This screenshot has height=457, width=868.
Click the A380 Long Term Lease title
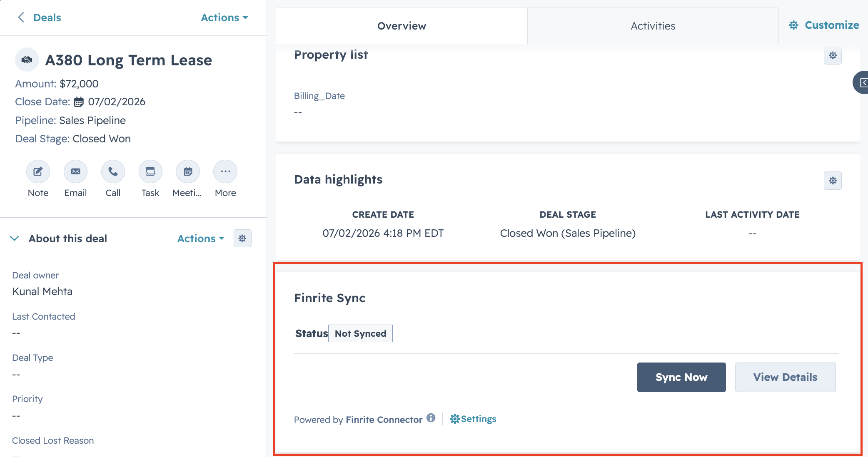(x=129, y=60)
